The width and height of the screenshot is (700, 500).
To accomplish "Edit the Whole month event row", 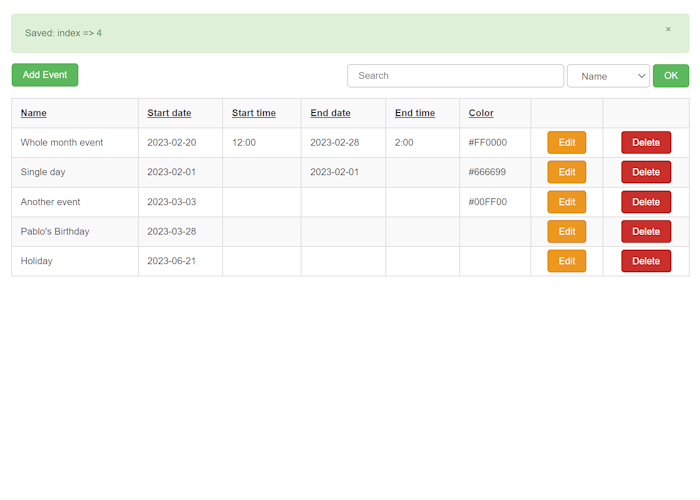I will pyautogui.click(x=566, y=142).
